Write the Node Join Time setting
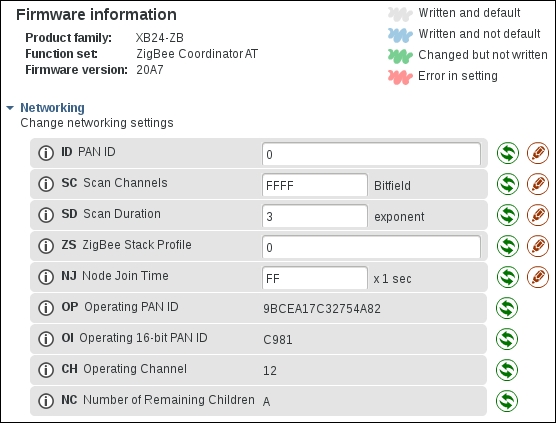 tap(538, 277)
